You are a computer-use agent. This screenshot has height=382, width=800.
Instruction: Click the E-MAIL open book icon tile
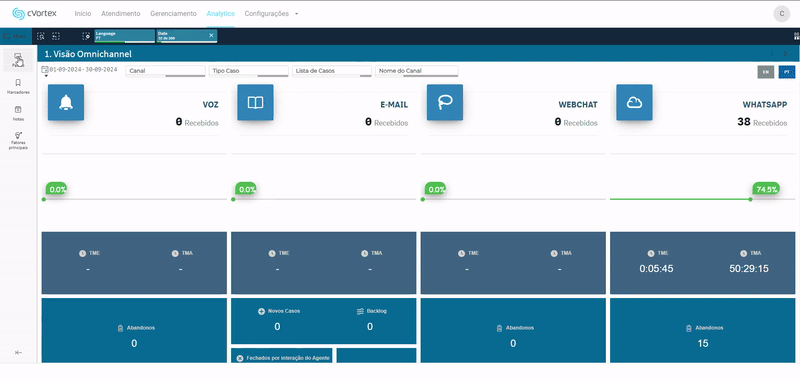click(x=255, y=103)
